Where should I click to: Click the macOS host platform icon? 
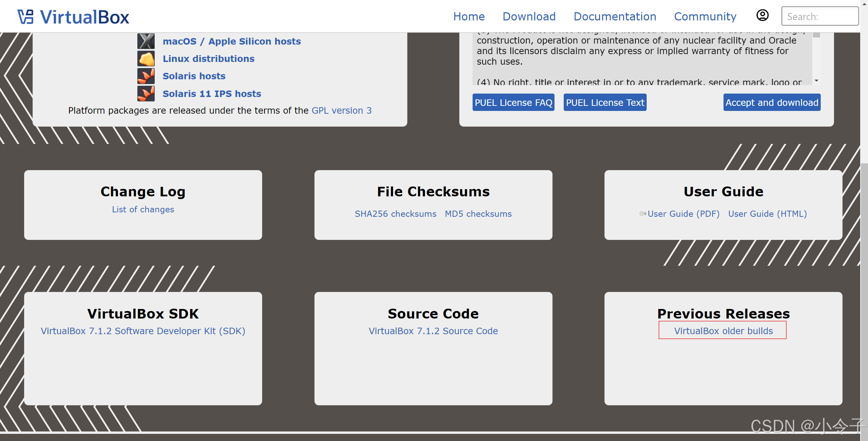[x=146, y=41]
